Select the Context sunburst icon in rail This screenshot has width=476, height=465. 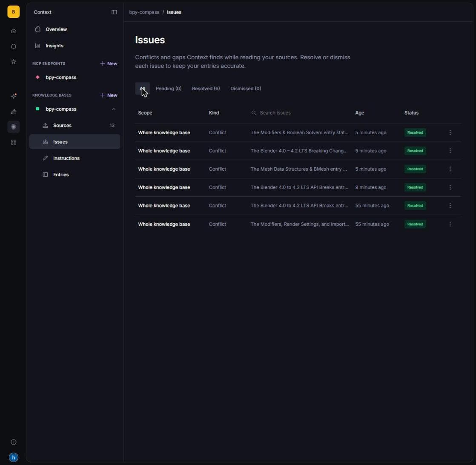click(x=13, y=127)
